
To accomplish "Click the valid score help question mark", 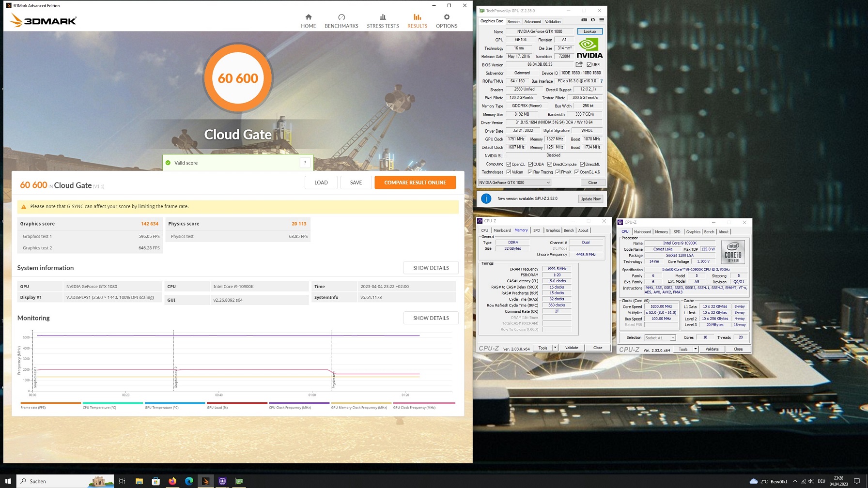I will 305,163.
